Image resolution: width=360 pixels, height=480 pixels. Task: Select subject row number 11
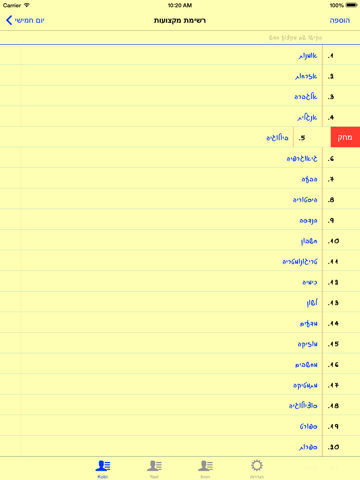click(180, 261)
